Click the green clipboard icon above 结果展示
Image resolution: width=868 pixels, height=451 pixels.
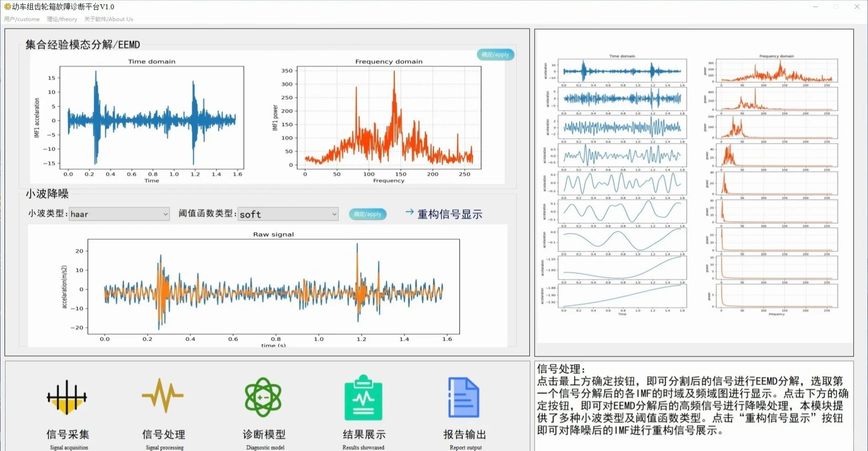point(363,397)
